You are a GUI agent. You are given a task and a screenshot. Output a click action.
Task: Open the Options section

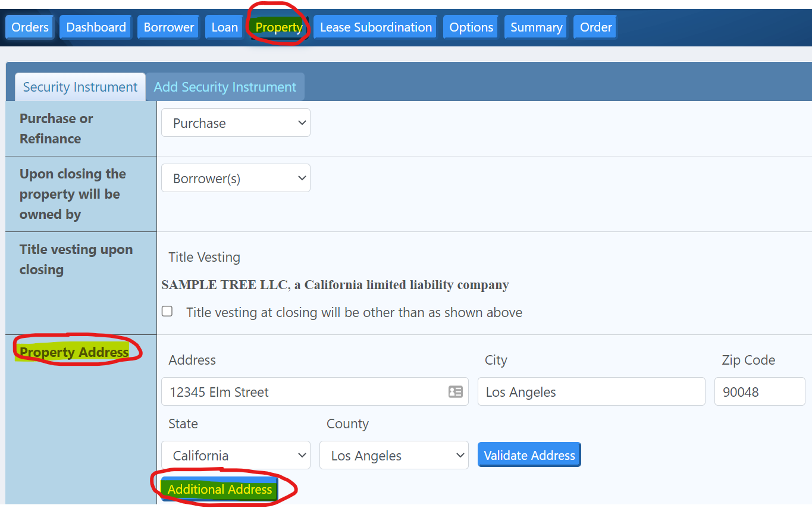[x=470, y=27]
